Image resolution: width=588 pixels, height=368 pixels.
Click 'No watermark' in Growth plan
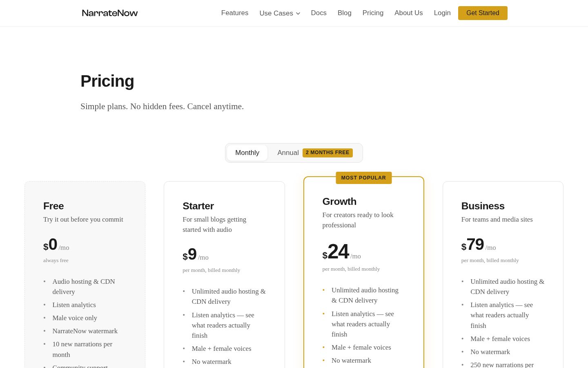[351, 361]
